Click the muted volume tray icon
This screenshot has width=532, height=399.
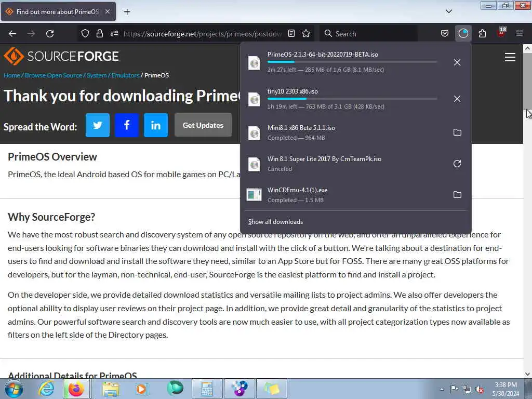pyautogui.click(x=480, y=390)
